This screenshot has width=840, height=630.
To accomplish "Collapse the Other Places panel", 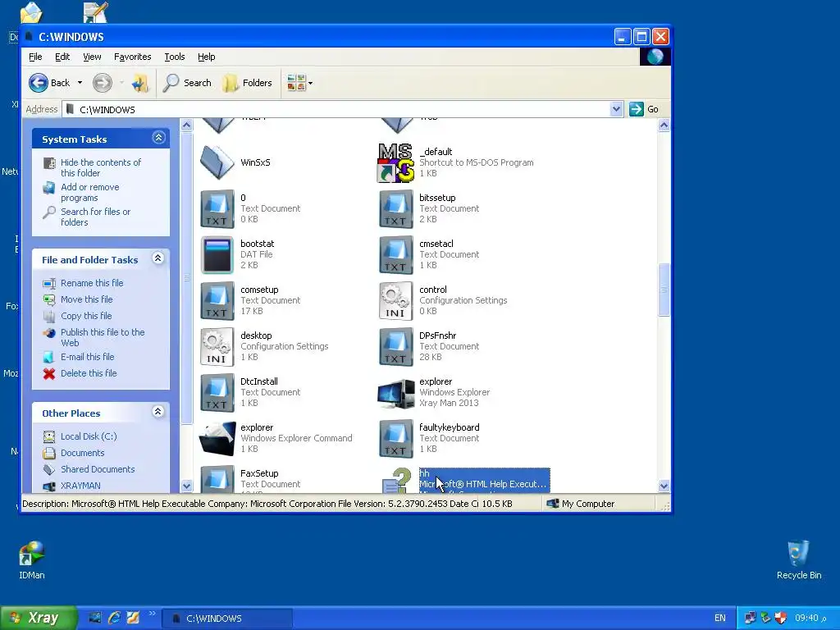I will [x=158, y=412].
